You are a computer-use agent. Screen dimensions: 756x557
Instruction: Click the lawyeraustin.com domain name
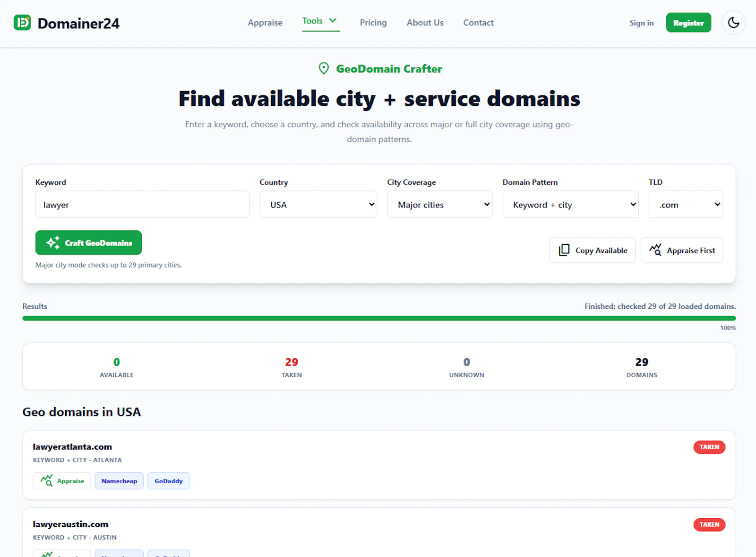click(x=70, y=524)
